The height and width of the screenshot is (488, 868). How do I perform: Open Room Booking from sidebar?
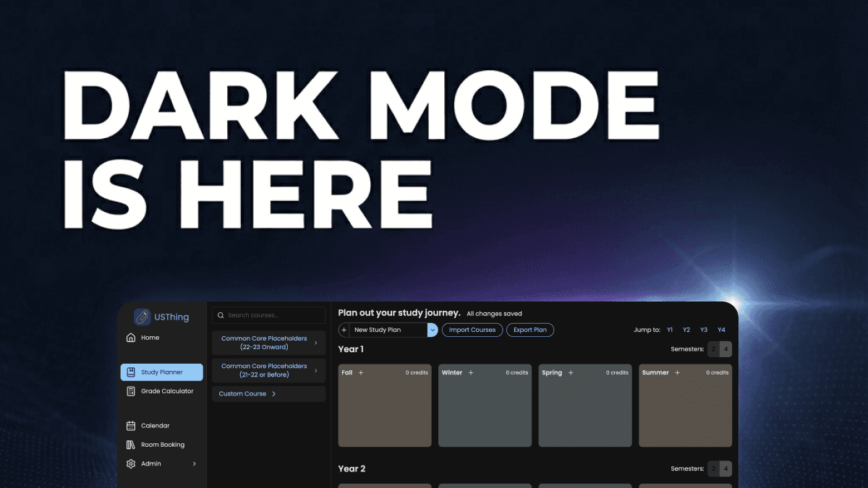point(162,445)
